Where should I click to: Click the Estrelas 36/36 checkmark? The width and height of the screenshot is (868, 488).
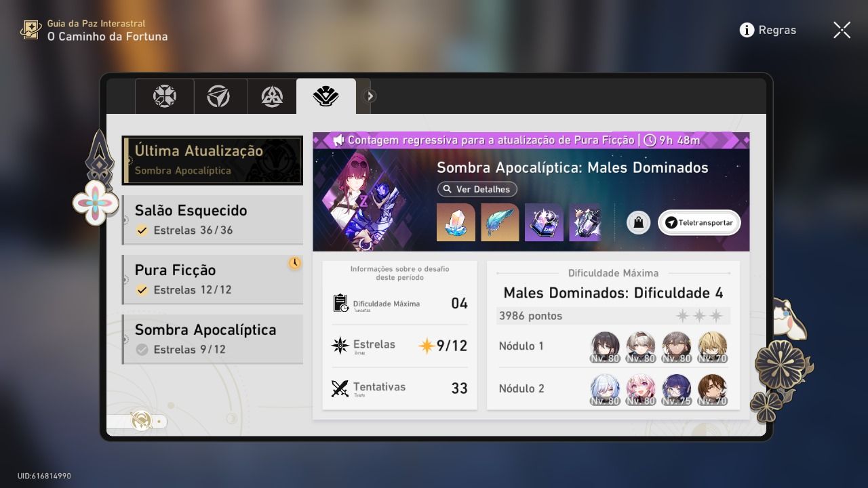(142, 230)
